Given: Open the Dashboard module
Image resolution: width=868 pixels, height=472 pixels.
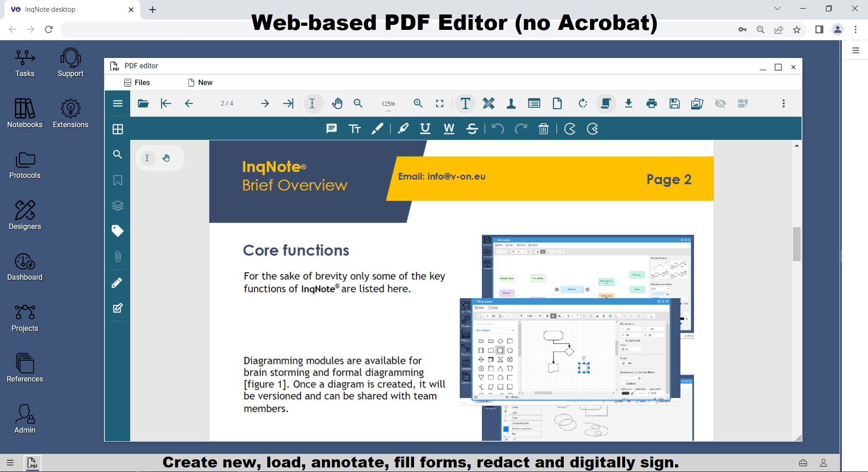Looking at the screenshot, I should (25, 267).
